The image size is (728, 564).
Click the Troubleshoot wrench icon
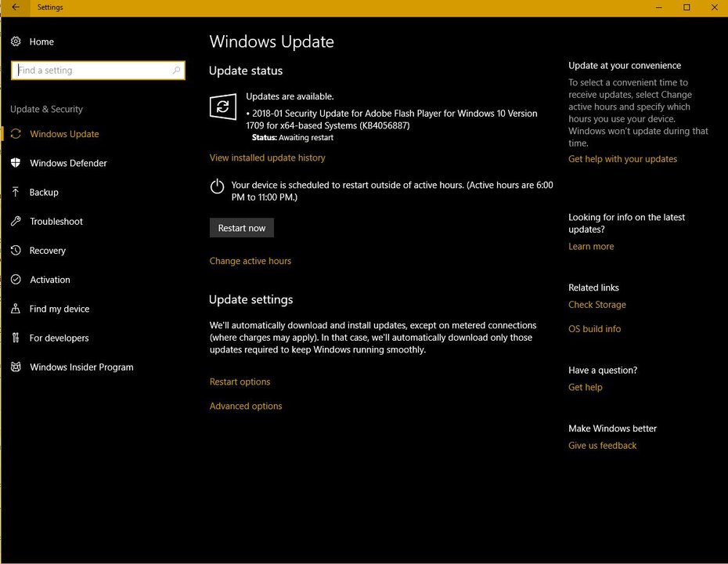click(16, 221)
